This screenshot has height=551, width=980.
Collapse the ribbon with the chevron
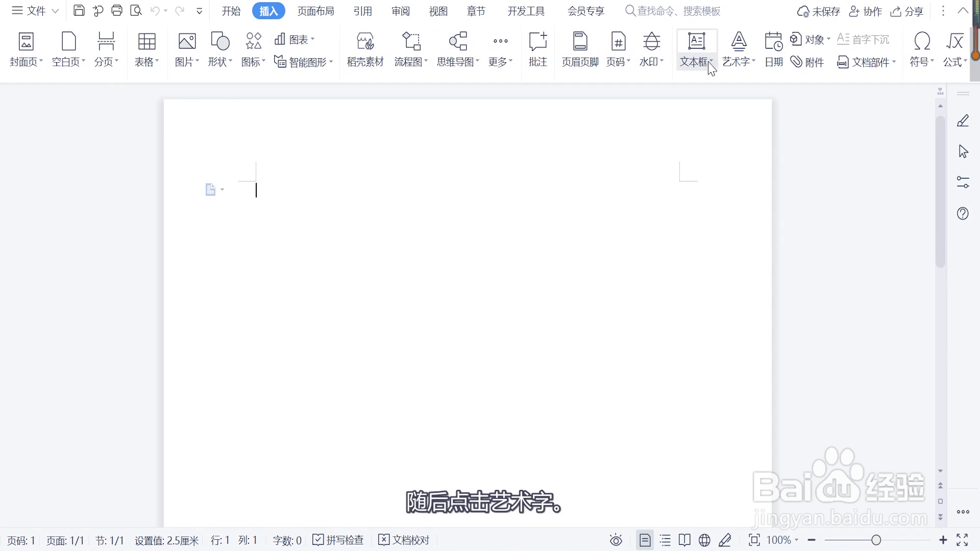[963, 11]
